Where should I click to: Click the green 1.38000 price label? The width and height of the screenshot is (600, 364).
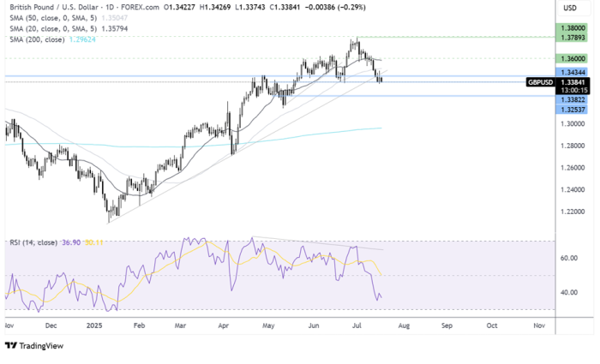click(x=572, y=28)
